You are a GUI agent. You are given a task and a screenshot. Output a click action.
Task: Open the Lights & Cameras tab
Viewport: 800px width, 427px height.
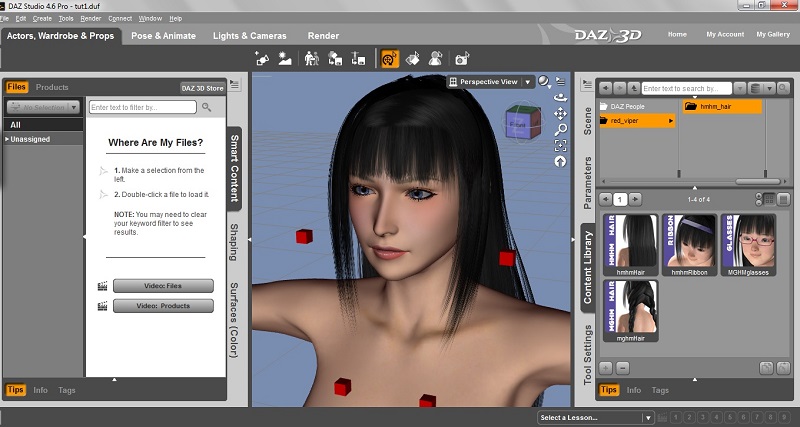click(249, 36)
